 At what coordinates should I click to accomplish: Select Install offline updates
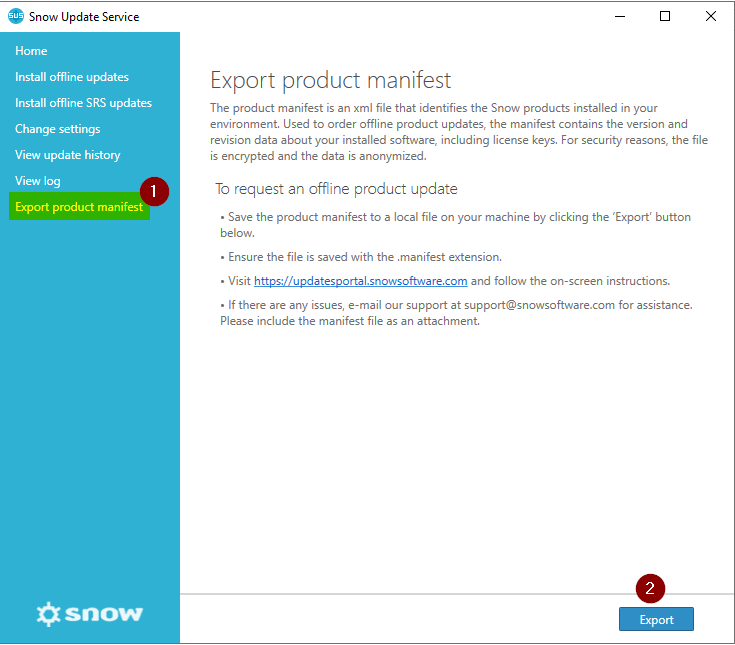point(72,77)
